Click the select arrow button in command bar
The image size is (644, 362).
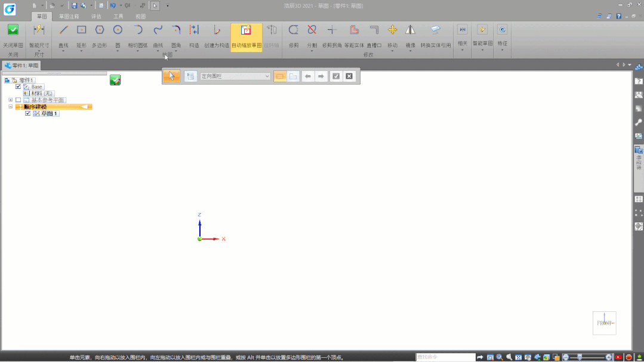coord(172,76)
